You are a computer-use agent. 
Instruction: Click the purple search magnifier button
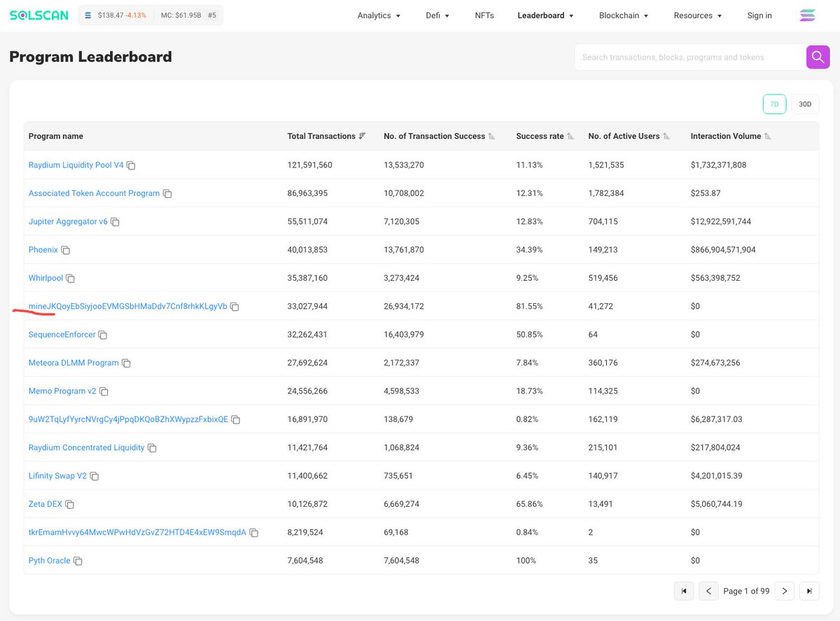coord(818,57)
